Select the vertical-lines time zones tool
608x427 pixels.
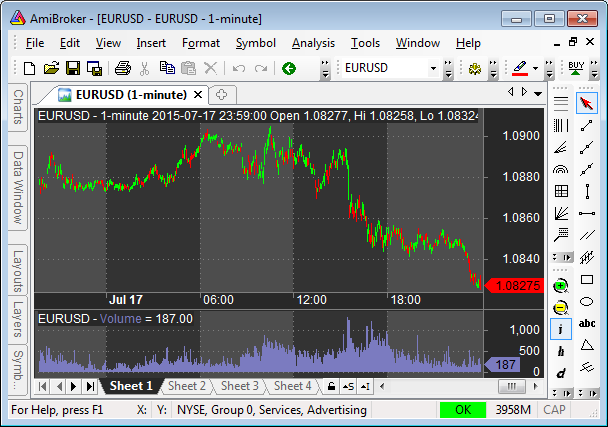[x=561, y=126]
